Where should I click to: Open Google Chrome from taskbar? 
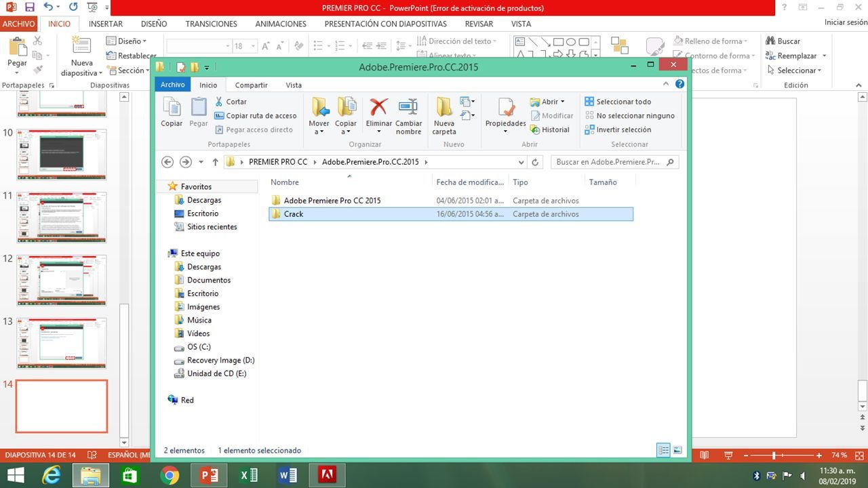(170, 475)
